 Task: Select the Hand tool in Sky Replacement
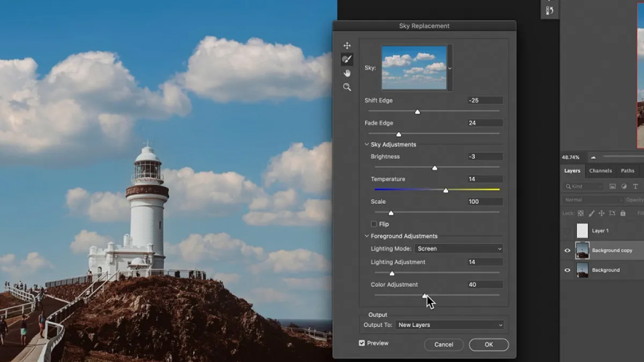[347, 73]
